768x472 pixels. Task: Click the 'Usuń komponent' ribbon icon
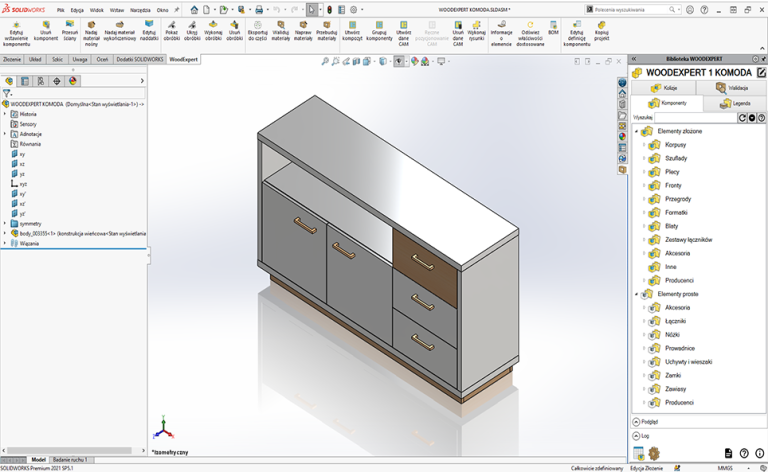[46, 24]
